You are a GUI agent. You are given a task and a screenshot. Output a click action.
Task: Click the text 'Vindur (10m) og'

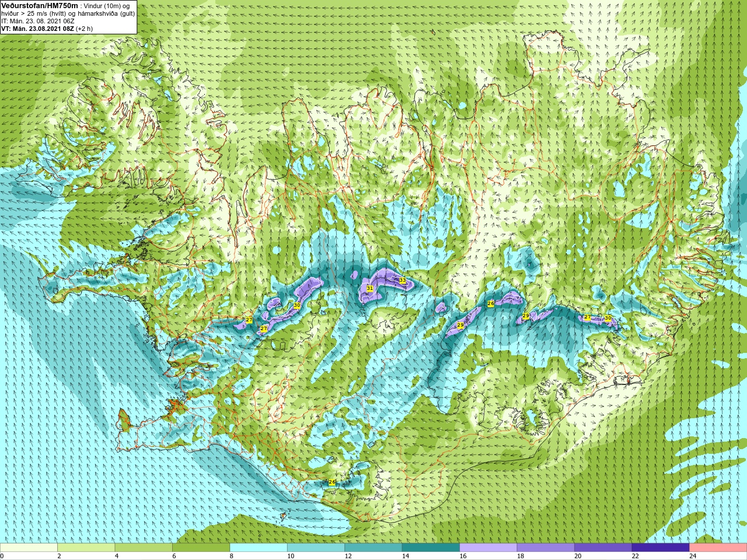coord(107,6)
